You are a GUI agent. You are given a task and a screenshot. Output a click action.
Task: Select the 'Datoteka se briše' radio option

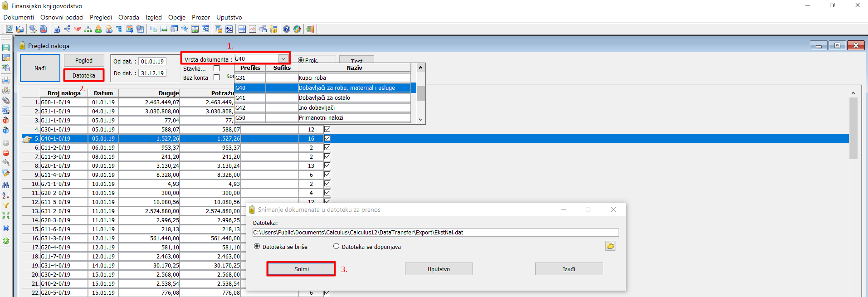click(257, 246)
